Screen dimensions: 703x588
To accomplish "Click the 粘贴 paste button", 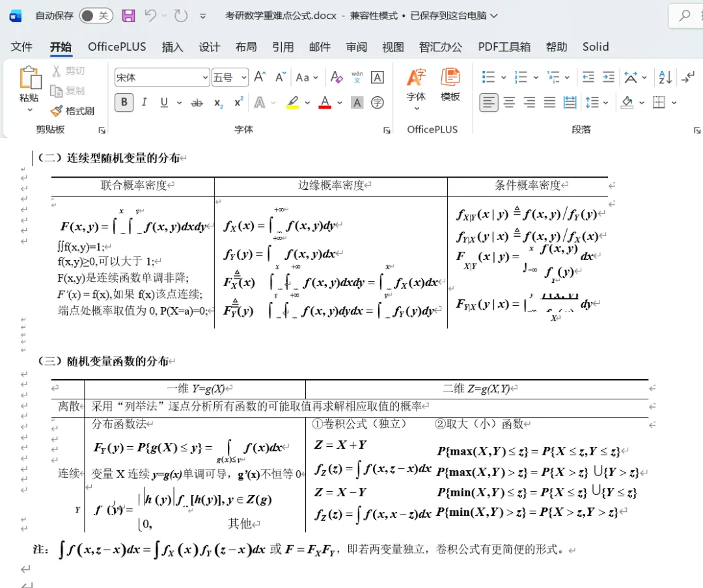I will pos(29,84).
